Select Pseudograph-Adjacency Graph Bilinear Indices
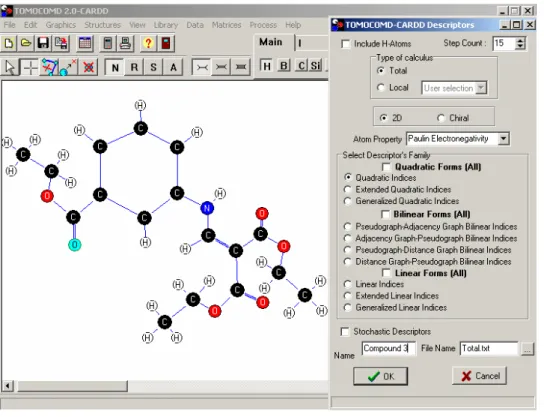 (348, 227)
